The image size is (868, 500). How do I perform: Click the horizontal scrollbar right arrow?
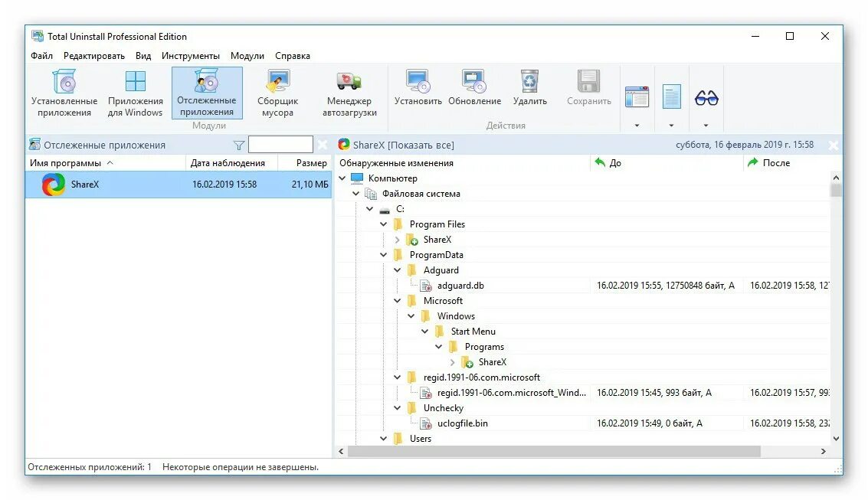click(824, 452)
